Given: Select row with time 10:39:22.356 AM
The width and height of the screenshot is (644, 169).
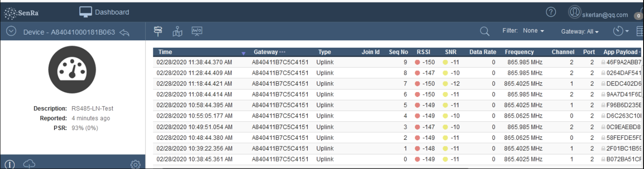Looking at the screenshot, I should [x=398, y=149].
